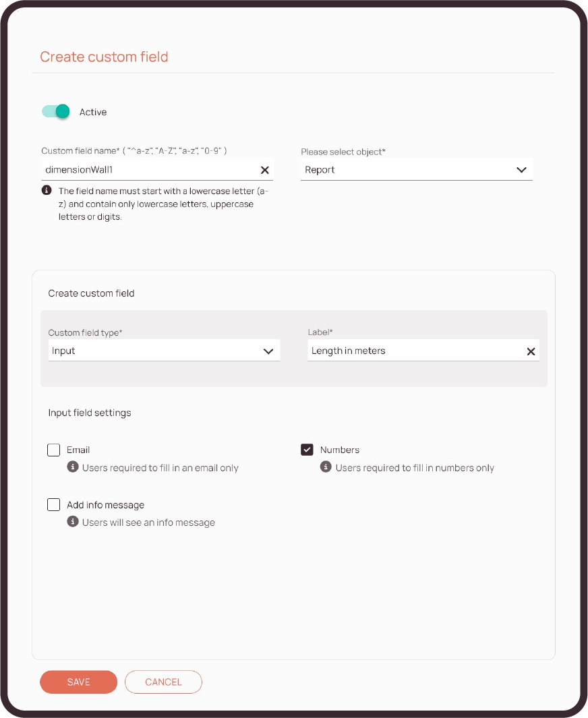
Task: Click the Active label text
Action: coord(93,112)
